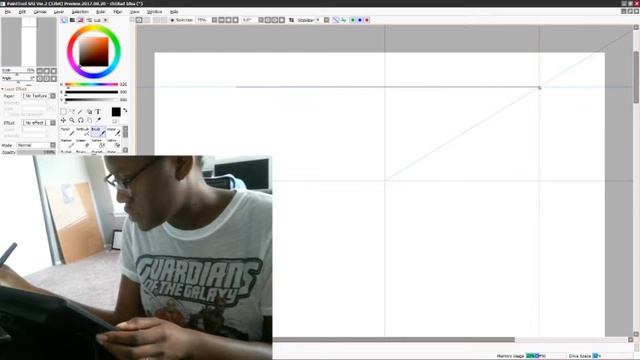640x360 pixels.
Task: Toggle the color wheel panel icon
Action: coord(64,20)
